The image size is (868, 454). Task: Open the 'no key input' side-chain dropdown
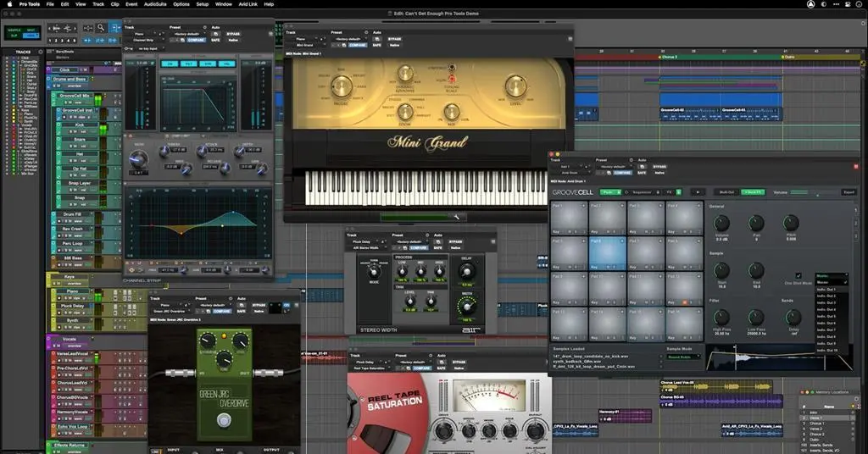(147, 48)
